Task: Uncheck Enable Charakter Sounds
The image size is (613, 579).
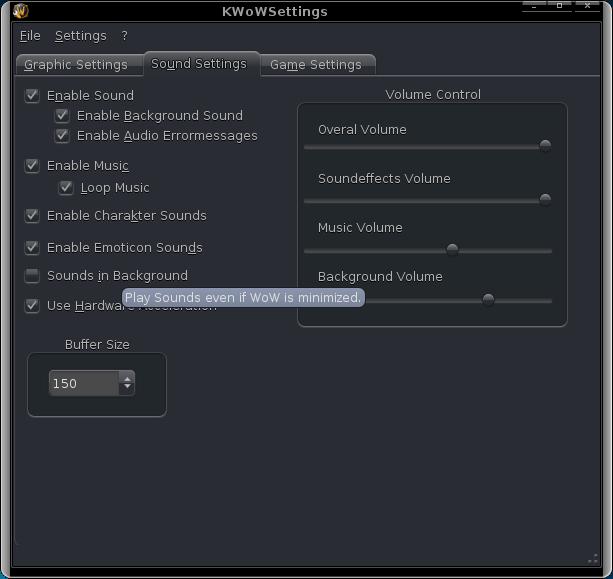Action: 32,215
